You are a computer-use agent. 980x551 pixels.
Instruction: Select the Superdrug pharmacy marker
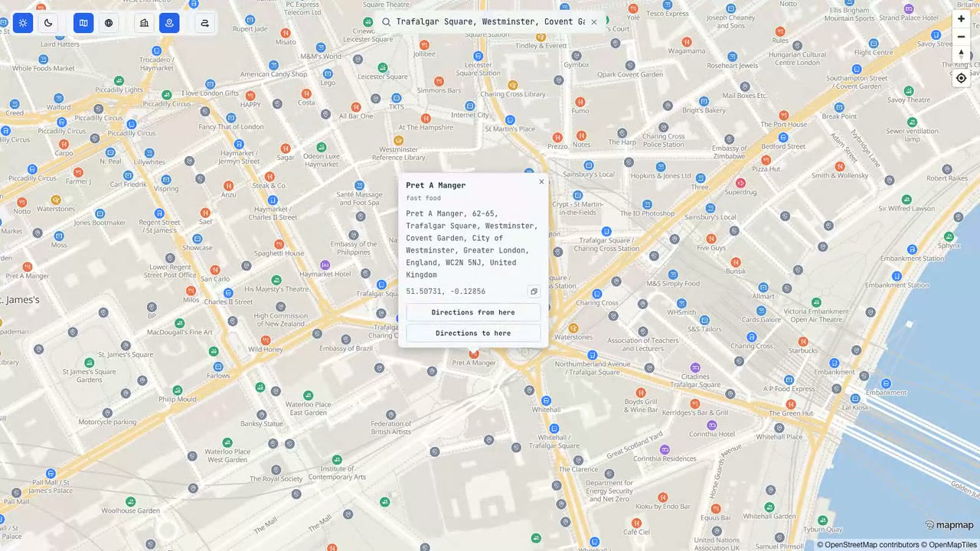(x=740, y=183)
